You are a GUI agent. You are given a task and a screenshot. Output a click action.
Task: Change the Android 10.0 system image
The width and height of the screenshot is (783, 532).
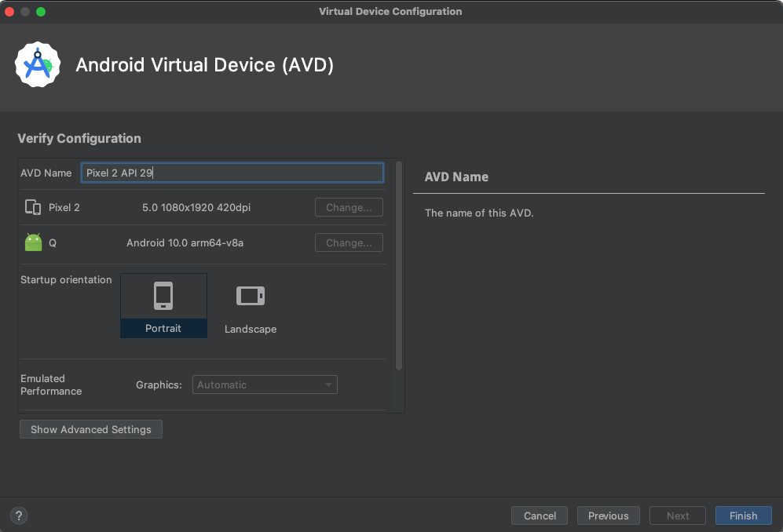point(349,242)
